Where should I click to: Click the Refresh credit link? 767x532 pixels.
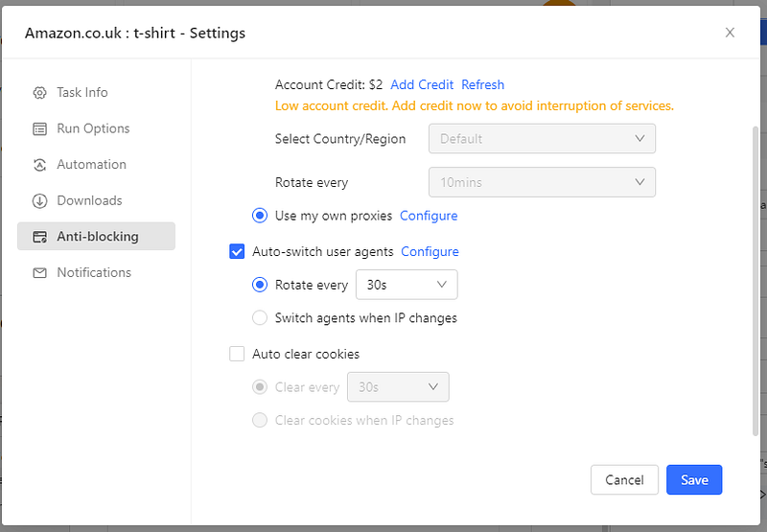(x=483, y=84)
